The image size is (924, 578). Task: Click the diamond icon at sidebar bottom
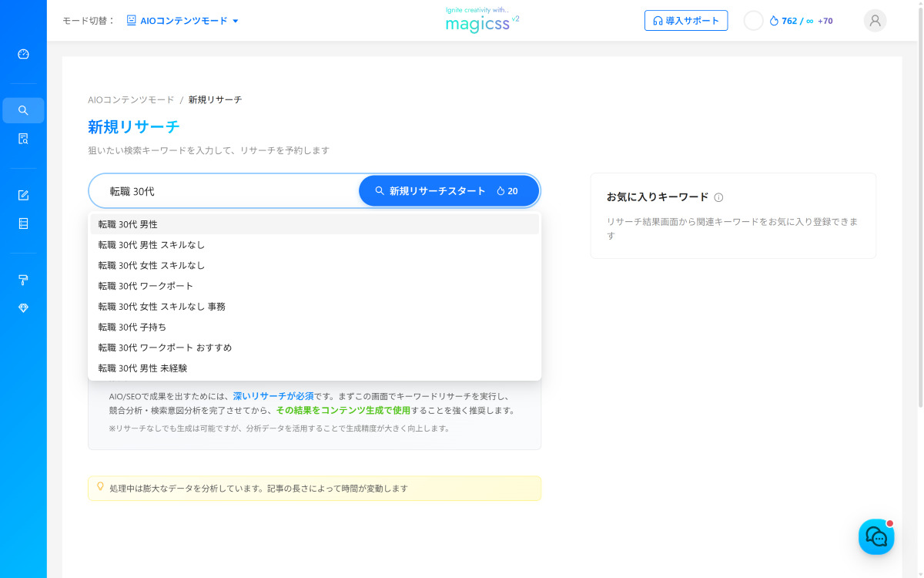(x=23, y=307)
